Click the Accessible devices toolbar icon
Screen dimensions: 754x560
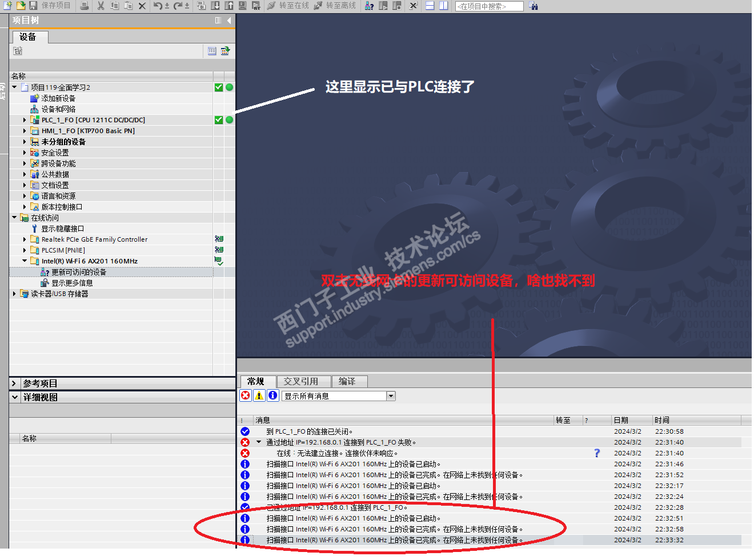(x=370, y=6)
